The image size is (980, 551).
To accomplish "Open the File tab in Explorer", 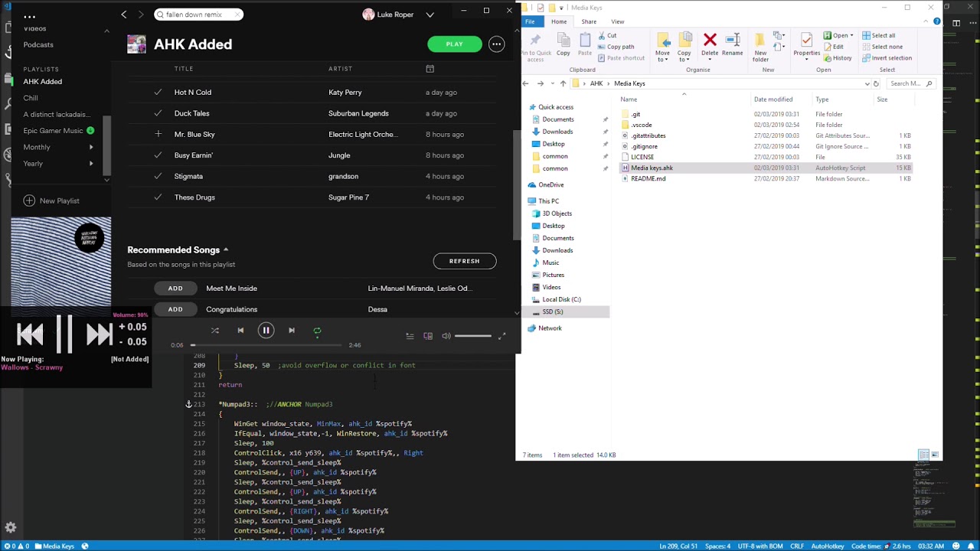I will pyautogui.click(x=530, y=21).
